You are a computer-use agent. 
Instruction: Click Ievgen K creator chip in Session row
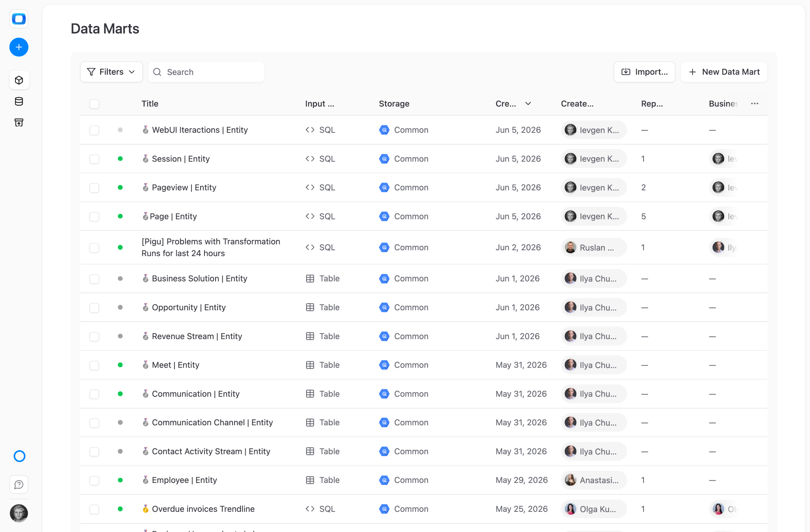tap(594, 159)
